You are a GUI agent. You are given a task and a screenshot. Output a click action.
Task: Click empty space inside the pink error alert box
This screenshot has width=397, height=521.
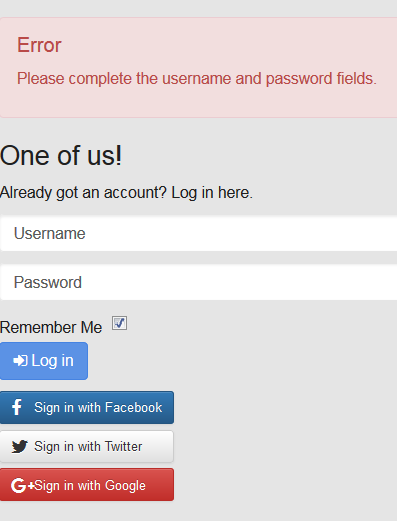click(x=233, y=43)
